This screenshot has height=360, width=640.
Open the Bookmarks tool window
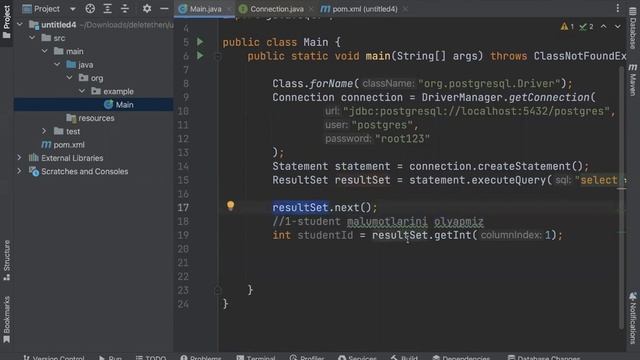(x=7, y=320)
